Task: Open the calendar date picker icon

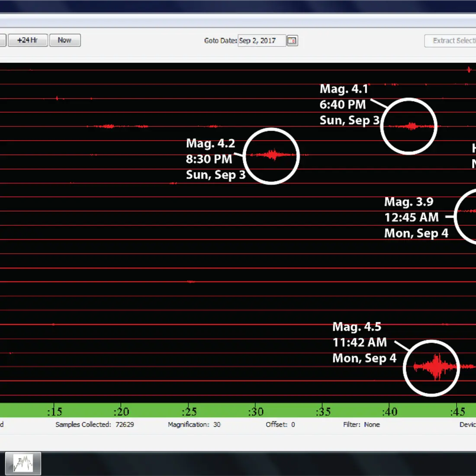Action: click(x=292, y=40)
